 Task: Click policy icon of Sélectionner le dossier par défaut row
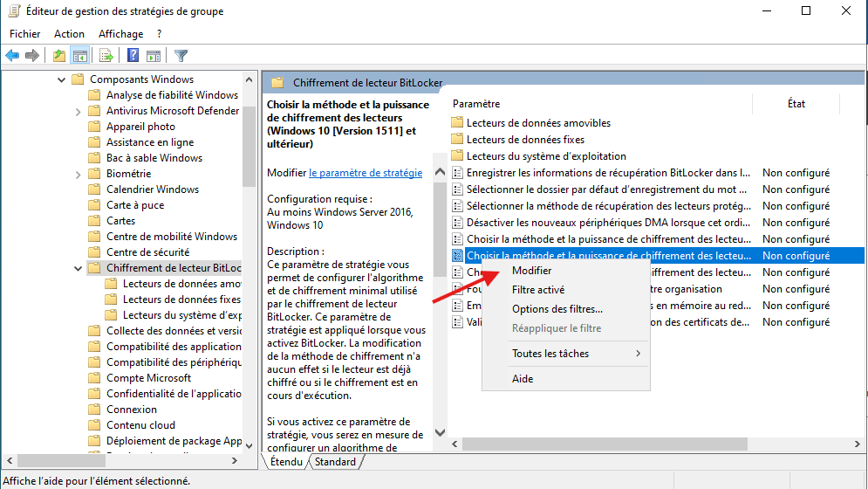coord(457,189)
